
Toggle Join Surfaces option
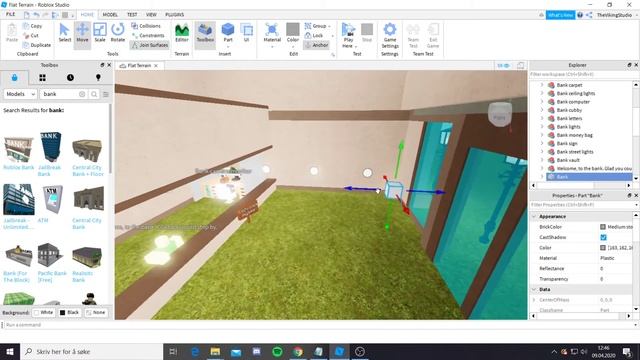pyautogui.click(x=150, y=45)
